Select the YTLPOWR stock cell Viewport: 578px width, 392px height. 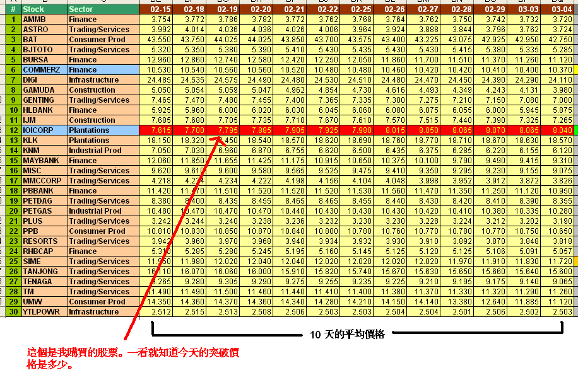coord(44,312)
